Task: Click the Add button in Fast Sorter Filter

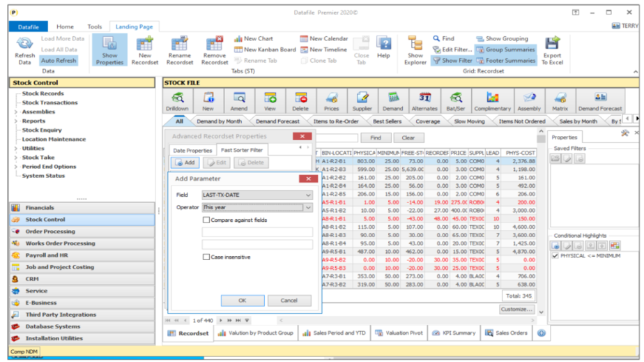Action: coord(185,163)
